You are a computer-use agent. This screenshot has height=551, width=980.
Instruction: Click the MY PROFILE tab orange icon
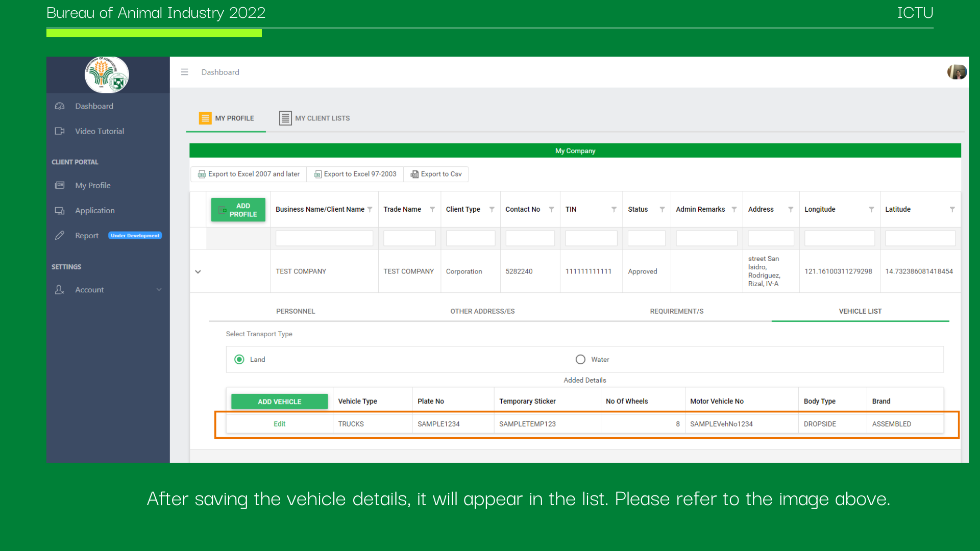pos(205,118)
